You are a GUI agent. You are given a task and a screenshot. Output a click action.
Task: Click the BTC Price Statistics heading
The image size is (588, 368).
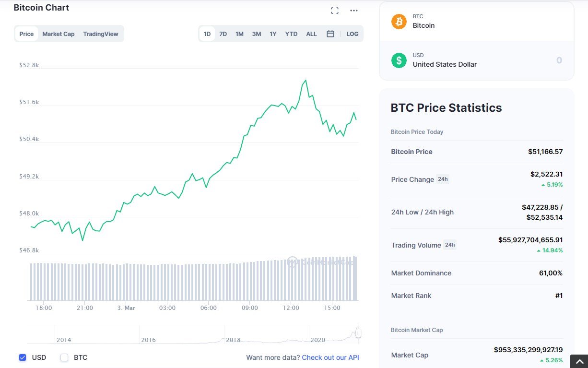point(447,108)
